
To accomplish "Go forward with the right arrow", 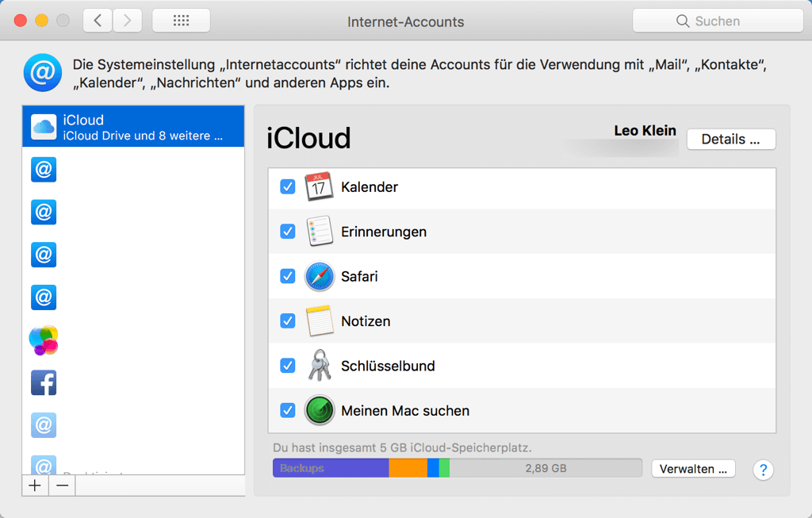I will tap(128, 21).
